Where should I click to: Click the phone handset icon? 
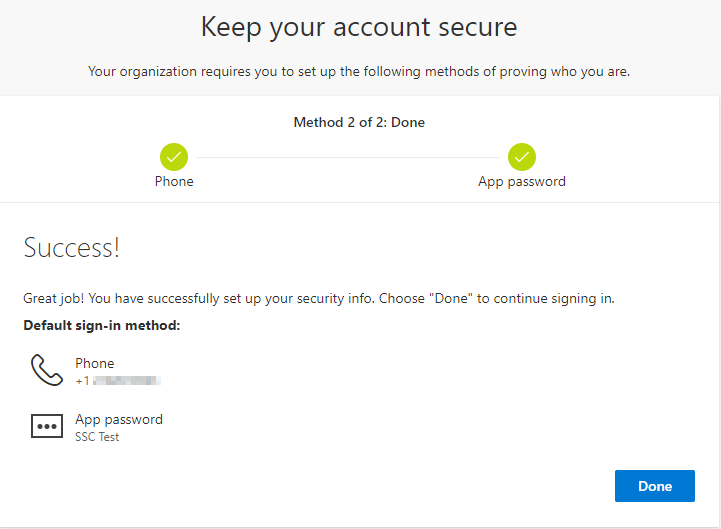[46, 370]
